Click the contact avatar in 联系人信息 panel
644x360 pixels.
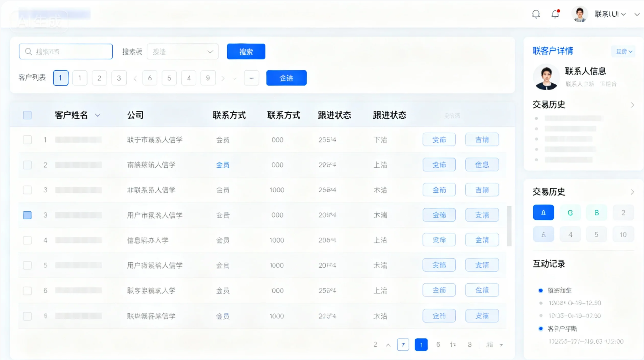pos(546,77)
